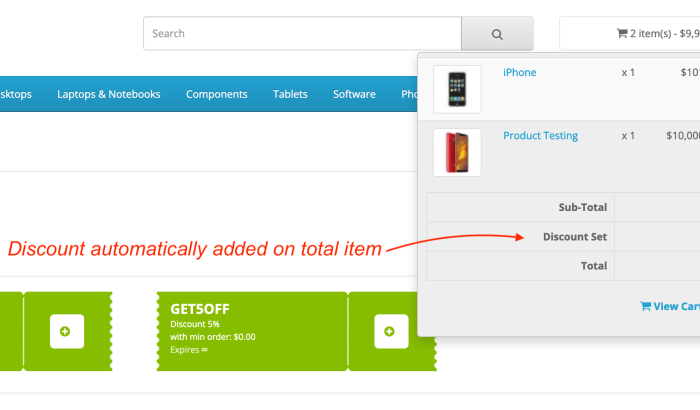
Task: Click the GET5OFF coupon title
Action: tap(200, 309)
